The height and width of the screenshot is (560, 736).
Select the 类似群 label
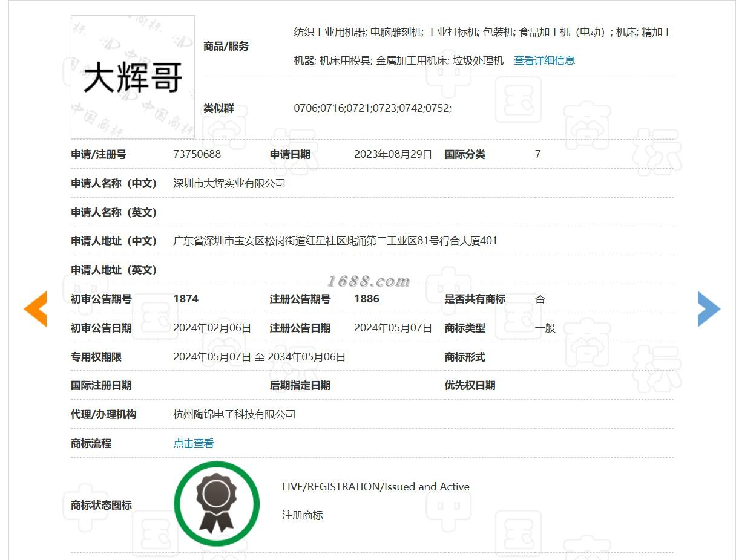pos(218,109)
